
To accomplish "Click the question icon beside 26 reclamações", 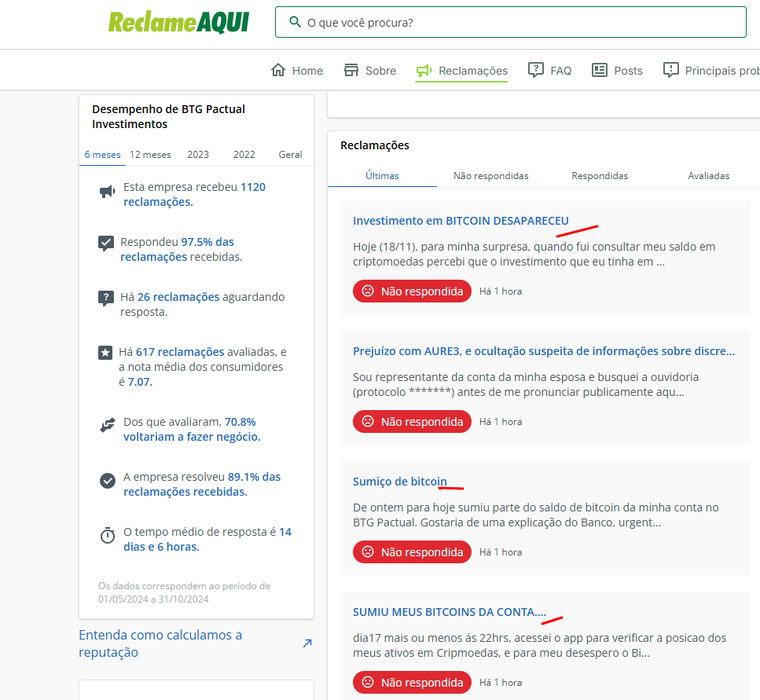I will tap(105, 298).
